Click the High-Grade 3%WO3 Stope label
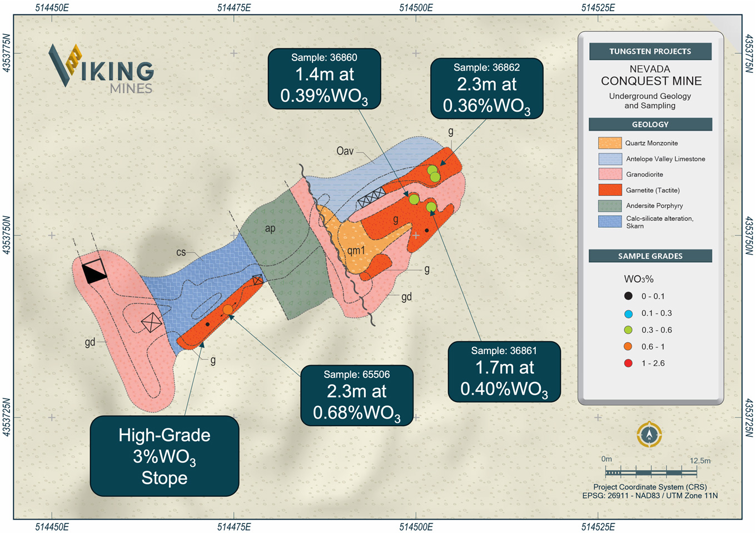 tap(165, 456)
